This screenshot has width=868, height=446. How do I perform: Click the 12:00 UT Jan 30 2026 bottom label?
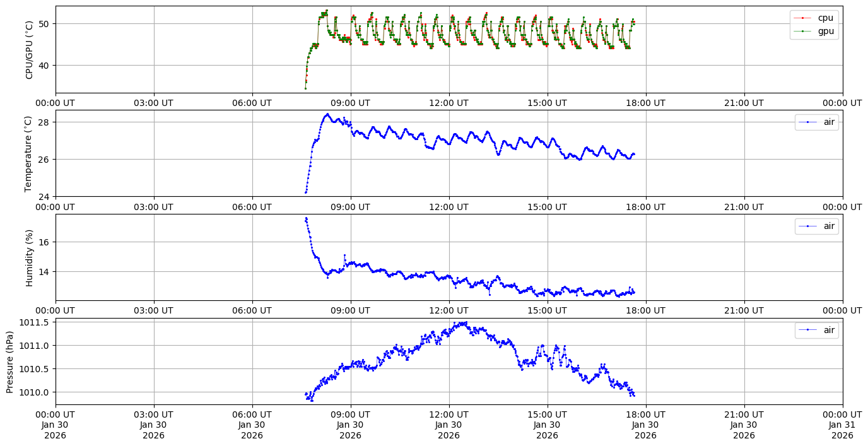[449, 425]
